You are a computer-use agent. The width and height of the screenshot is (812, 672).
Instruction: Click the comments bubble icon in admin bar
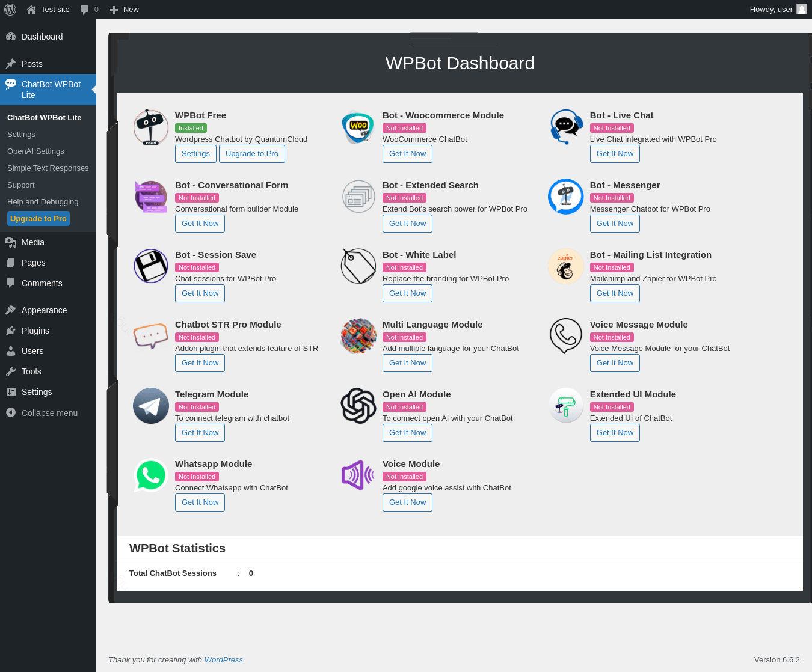(x=85, y=10)
